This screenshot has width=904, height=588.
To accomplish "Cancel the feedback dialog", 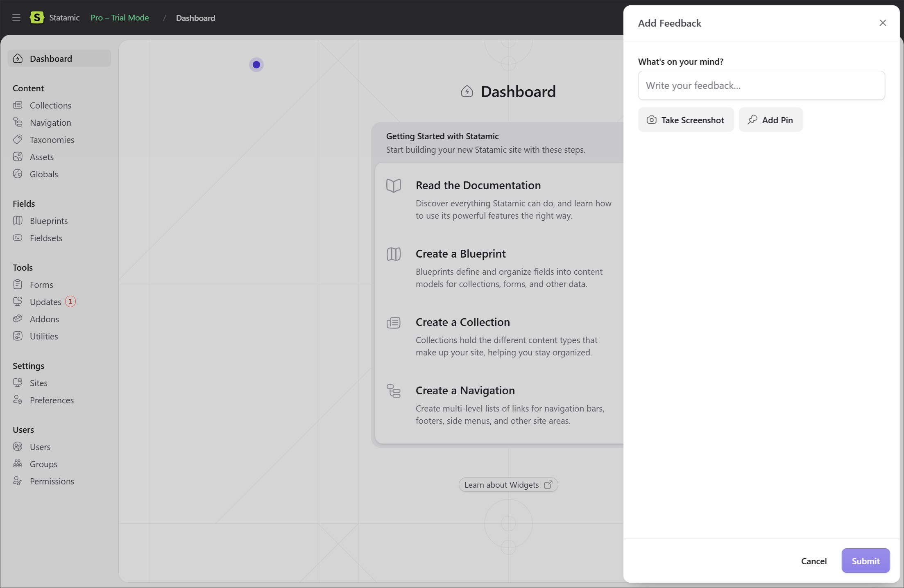I will point(813,561).
